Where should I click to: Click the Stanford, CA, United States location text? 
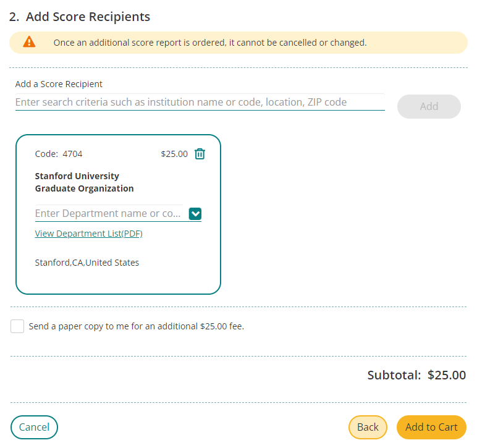[87, 263]
